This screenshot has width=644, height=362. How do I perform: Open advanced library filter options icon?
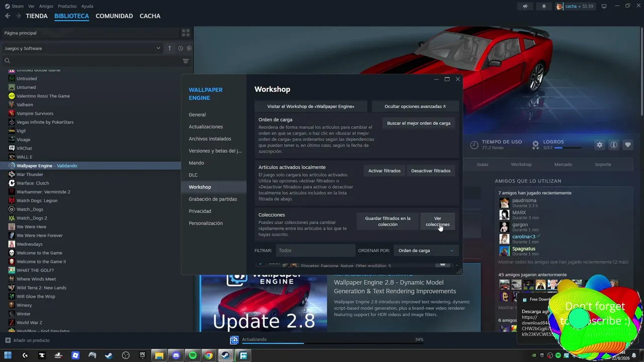tap(186, 61)
